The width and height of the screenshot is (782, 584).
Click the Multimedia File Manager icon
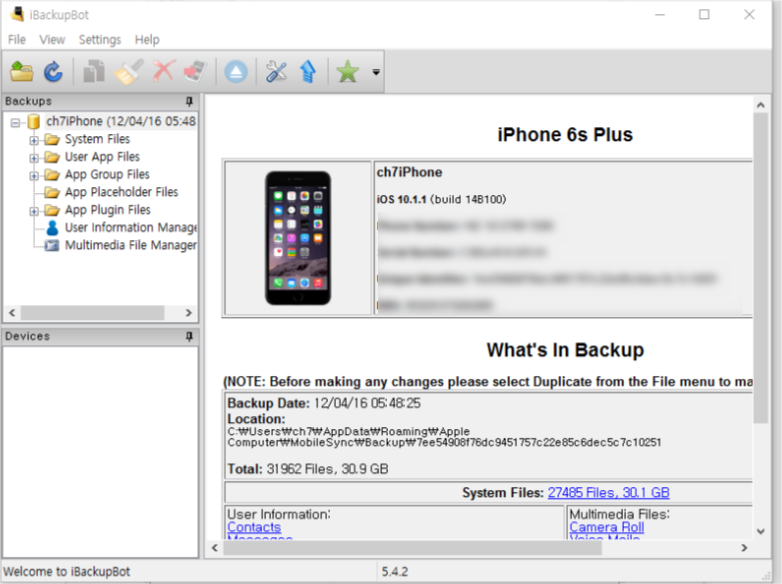tap(51, 245)
